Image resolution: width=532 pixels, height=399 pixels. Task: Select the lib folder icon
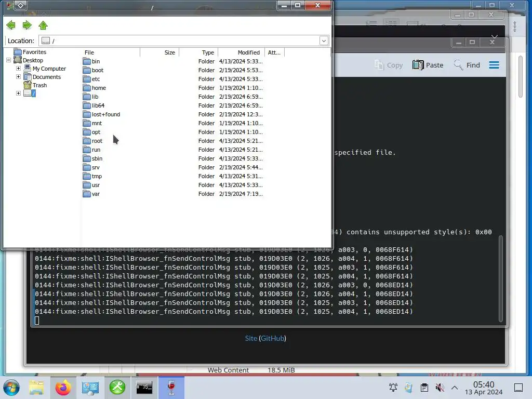(x=87, y=97)
